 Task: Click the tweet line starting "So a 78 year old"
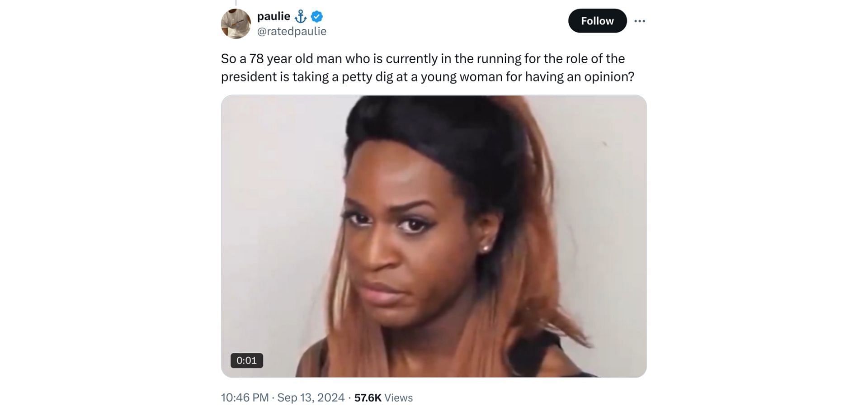pyautogui.click(x=423, y=59)
